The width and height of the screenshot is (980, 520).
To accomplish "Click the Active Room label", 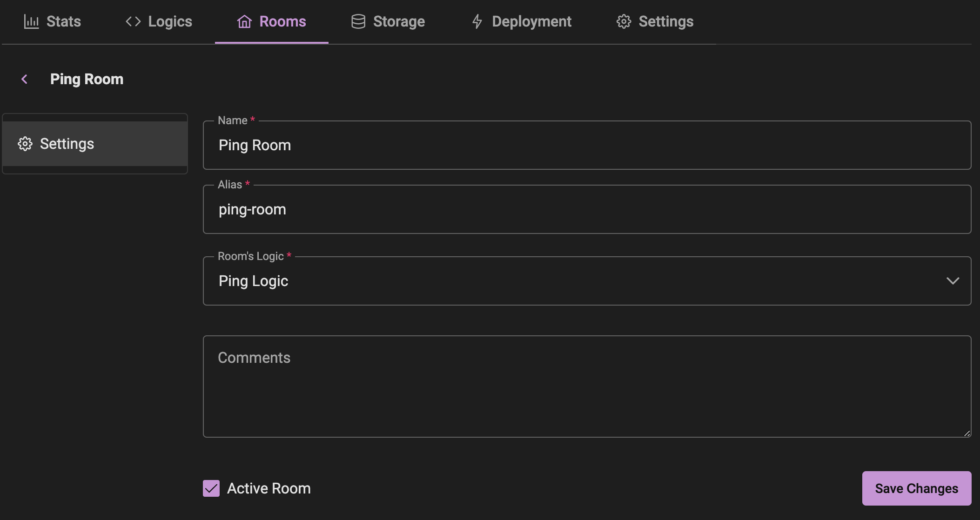I will [268, 488].
